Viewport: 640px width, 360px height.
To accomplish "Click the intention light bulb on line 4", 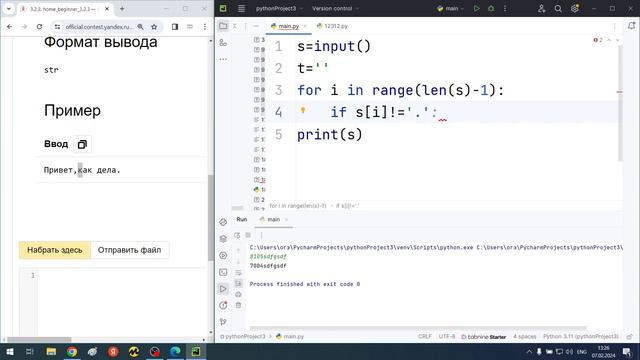I will point(303,110).
